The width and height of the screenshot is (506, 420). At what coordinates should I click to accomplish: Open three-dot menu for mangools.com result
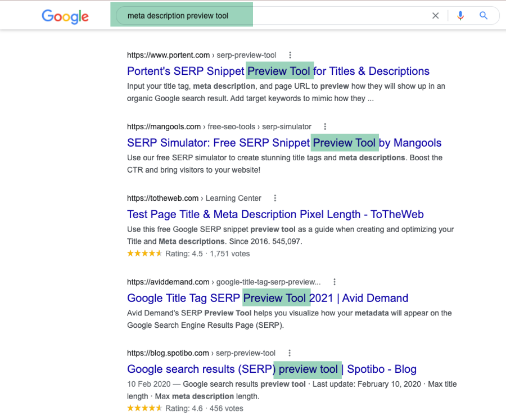[x=325, y=127]
